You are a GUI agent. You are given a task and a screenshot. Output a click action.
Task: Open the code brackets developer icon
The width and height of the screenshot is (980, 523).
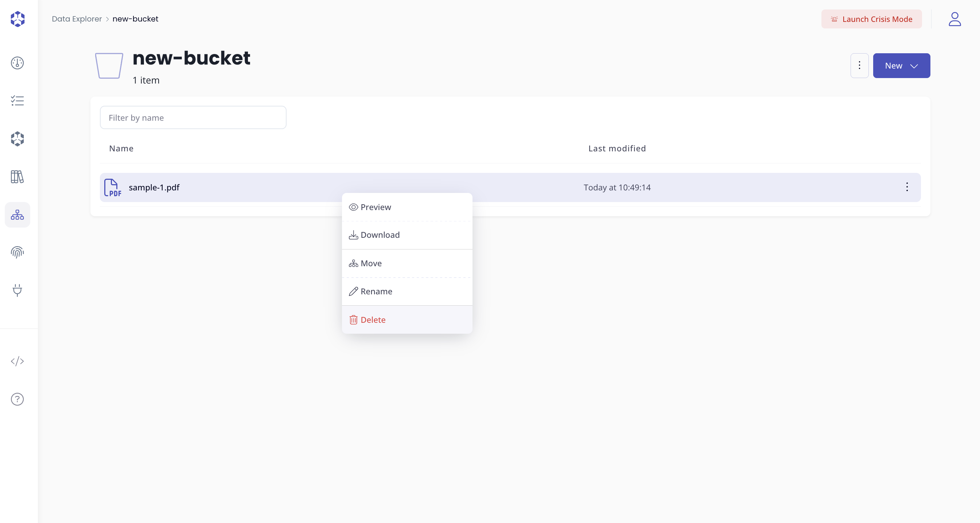pos(17,361)
